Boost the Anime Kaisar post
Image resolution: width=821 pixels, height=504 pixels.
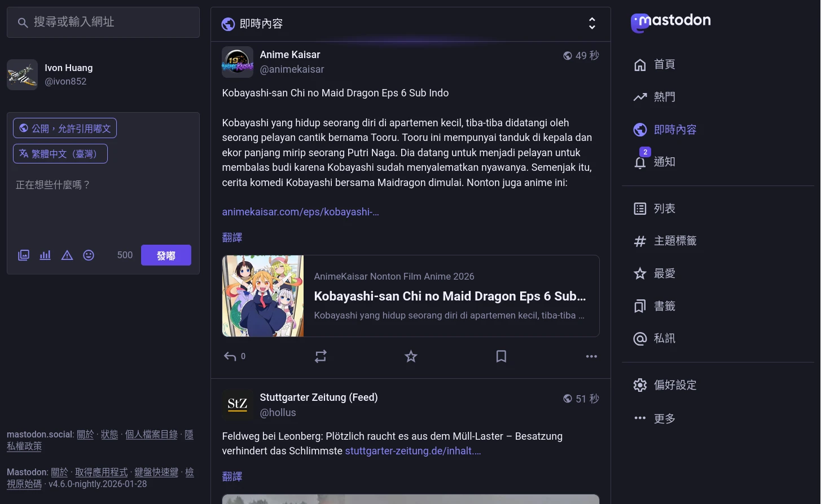click(x=321, y=356)
